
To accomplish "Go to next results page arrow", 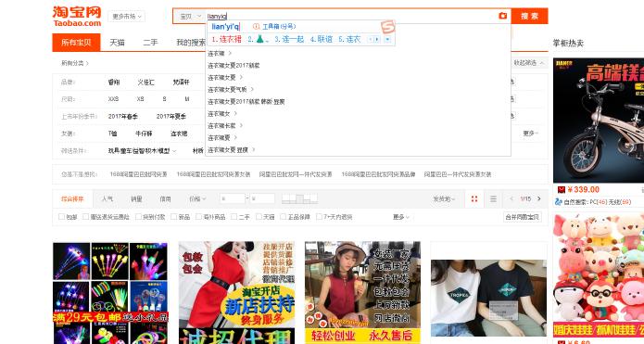I will (539, 199).
